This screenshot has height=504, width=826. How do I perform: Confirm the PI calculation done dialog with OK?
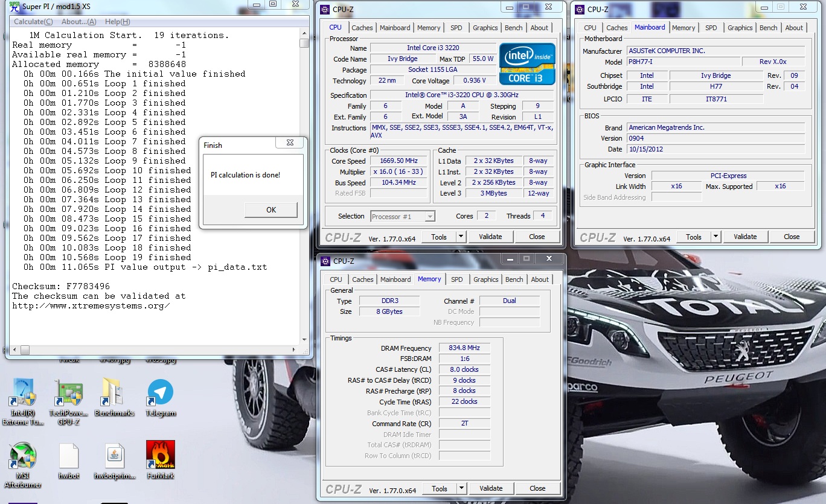click(271, 209)
